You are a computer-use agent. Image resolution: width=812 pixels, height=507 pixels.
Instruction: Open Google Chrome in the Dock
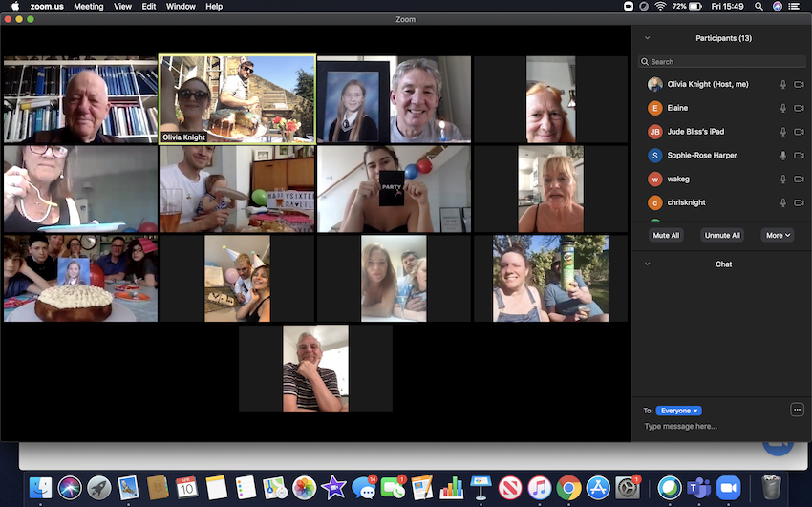pos(568,487)
